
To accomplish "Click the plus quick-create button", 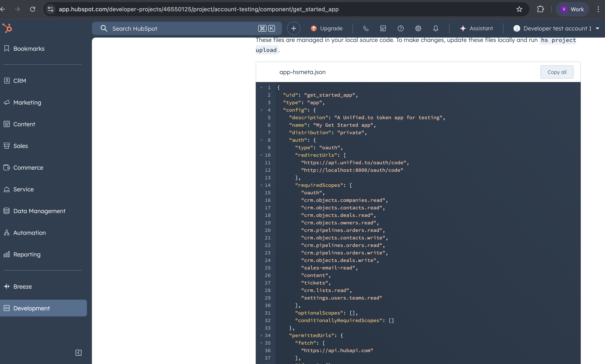I will 294,28.
